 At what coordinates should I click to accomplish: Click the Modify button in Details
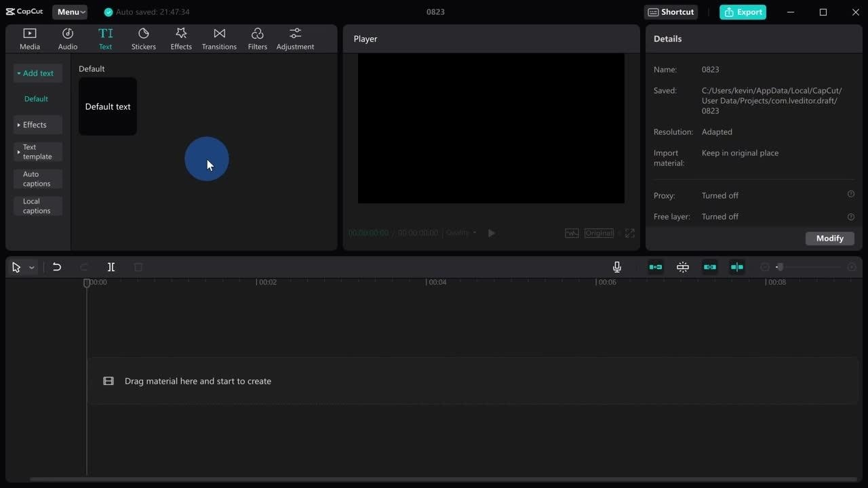pyautogui.click(x=830, y=238)
